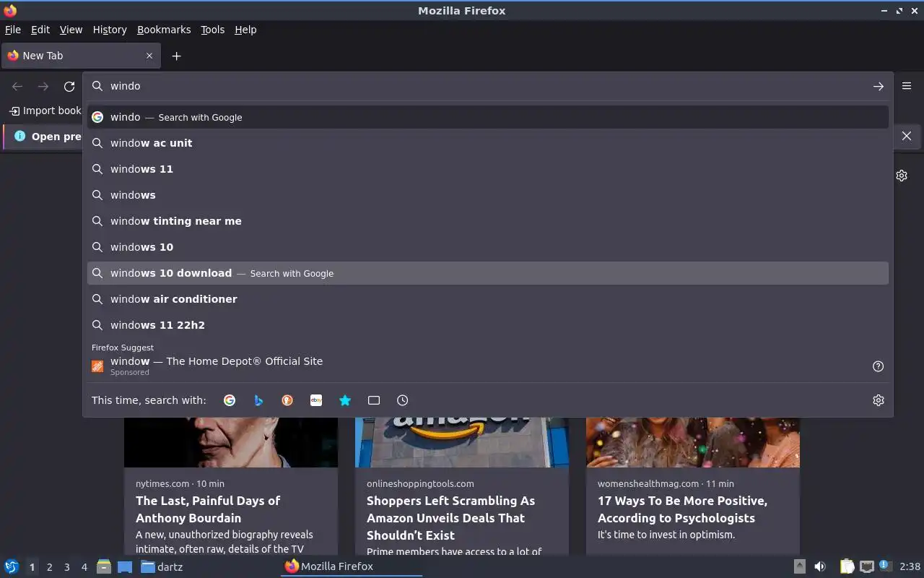Open '17 Ways To Be More Positive' article
The image size is (924, 578).
pyautogui.click(x=682, y=509)
